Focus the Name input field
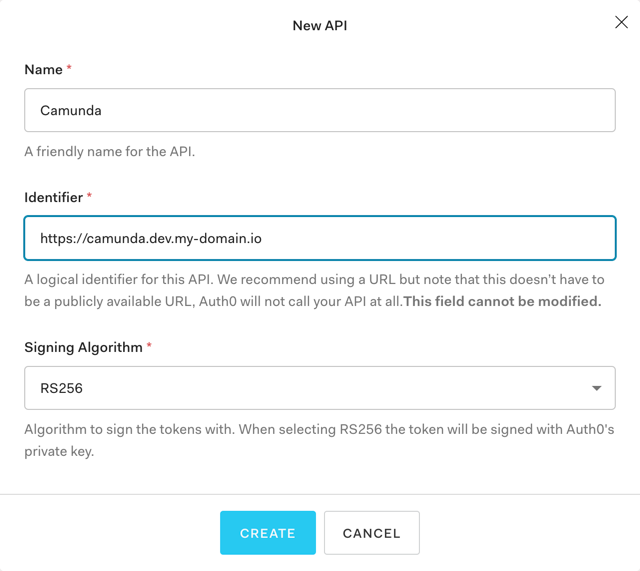This screenshot has height=571, width=640. (320, 110)
